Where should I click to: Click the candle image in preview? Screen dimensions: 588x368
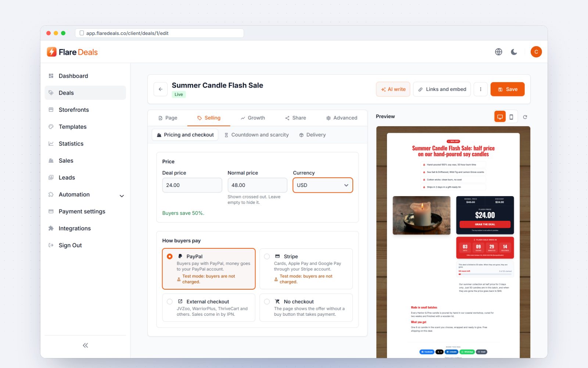[x=422, y=215]
